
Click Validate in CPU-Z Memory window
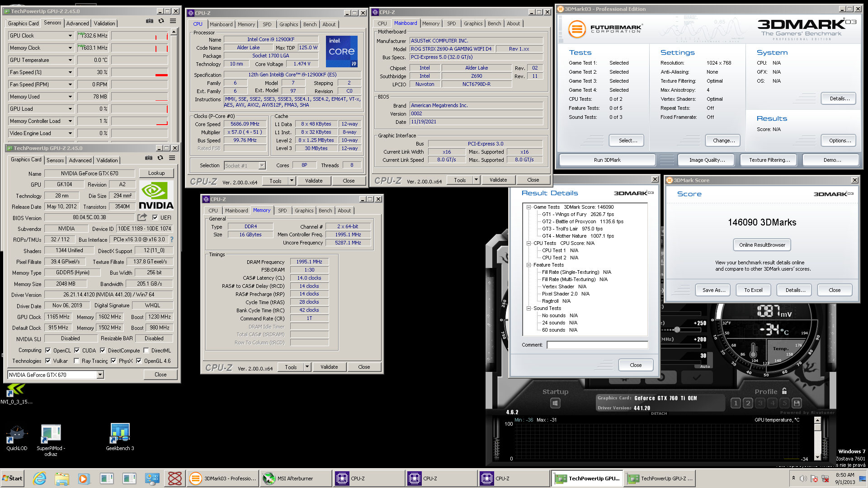(329, 367)
